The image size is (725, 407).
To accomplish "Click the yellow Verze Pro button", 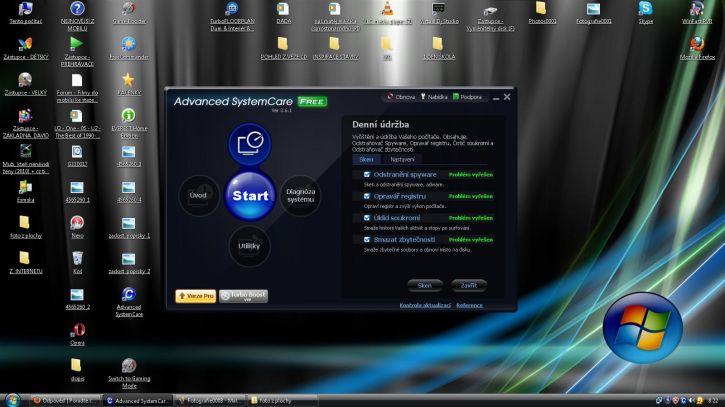I will coord(196,296).
